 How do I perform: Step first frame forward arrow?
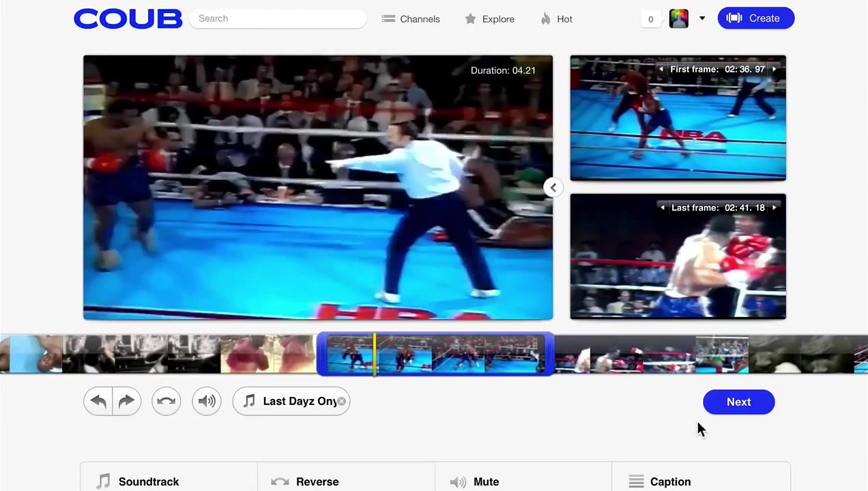(774, 70)
